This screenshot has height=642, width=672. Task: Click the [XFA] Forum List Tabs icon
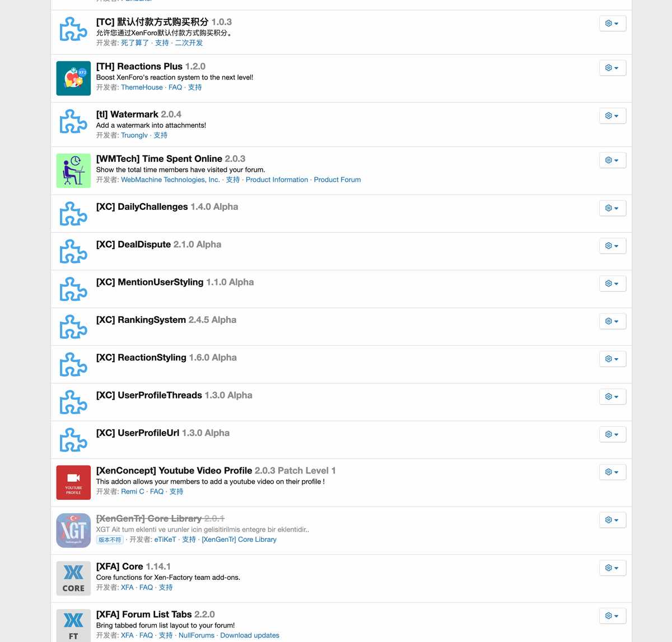coord(73,626)
